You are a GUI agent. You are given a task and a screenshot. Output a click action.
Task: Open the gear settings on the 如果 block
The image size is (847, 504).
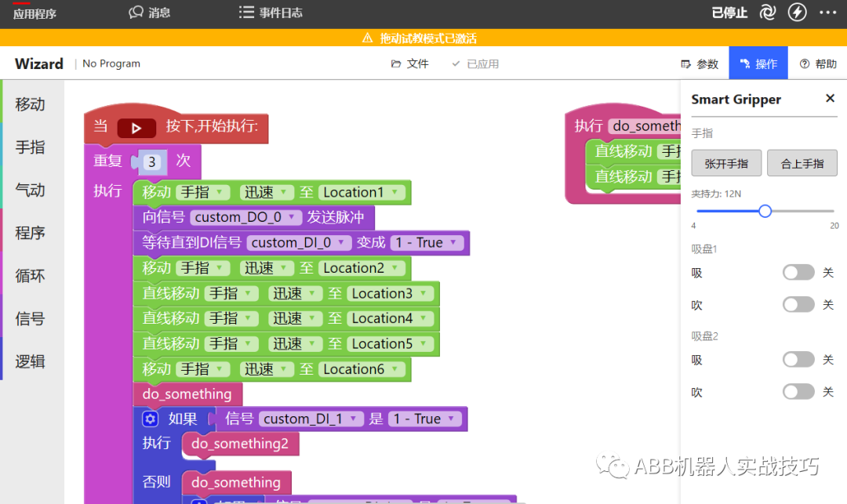tap(150, 419)
